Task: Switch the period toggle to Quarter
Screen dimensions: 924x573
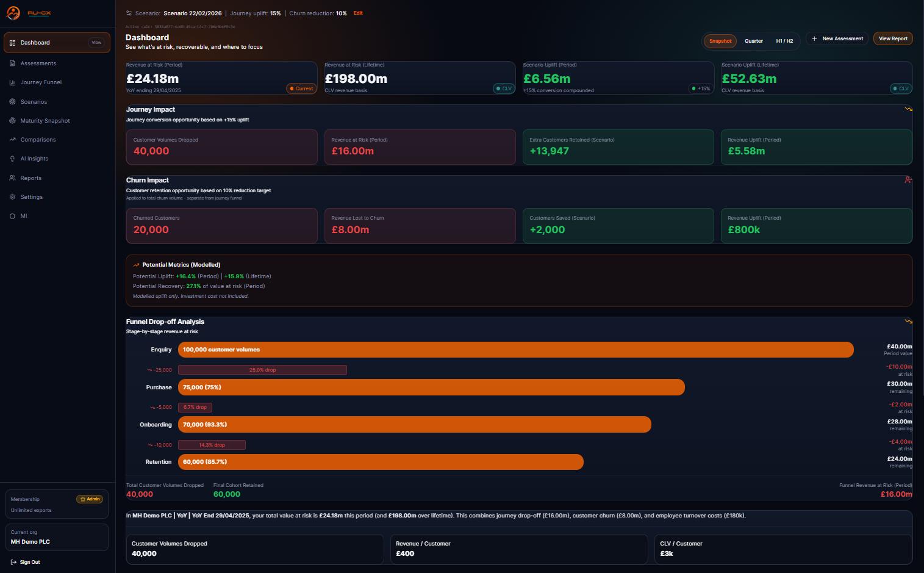Action: pos(753,41)
